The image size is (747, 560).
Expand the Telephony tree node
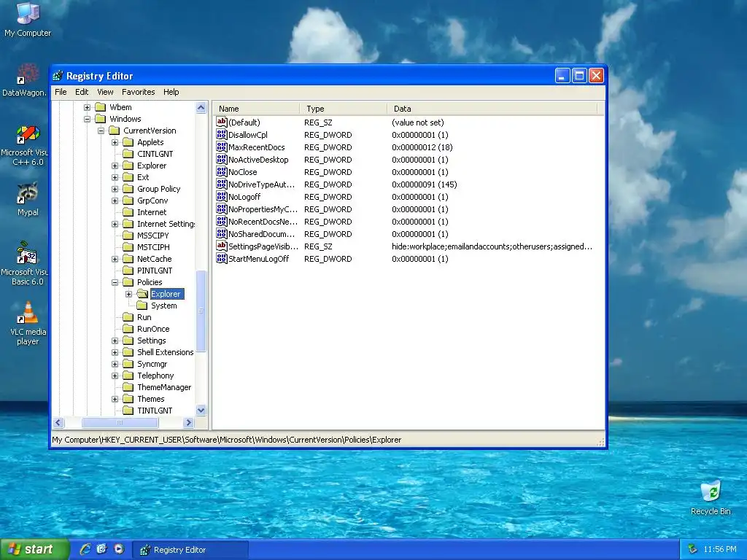coord(115,376)
